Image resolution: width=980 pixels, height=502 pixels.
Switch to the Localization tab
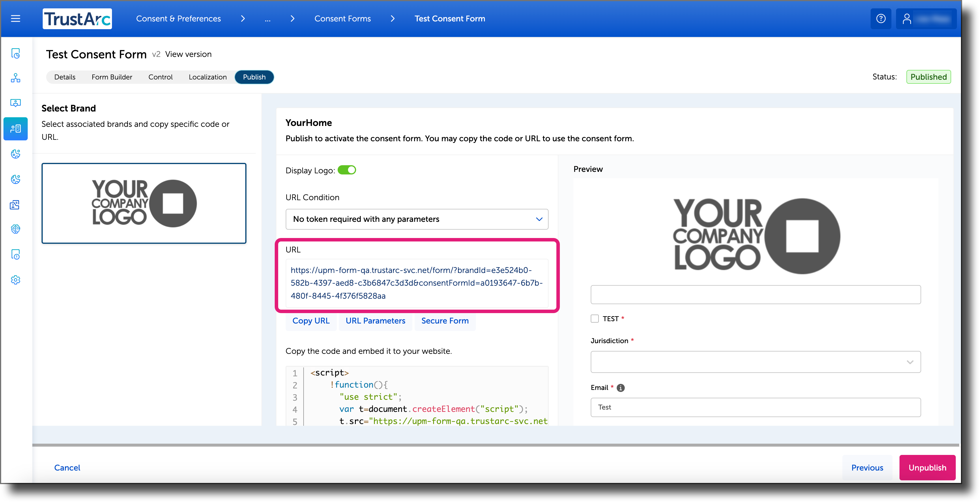207,77
